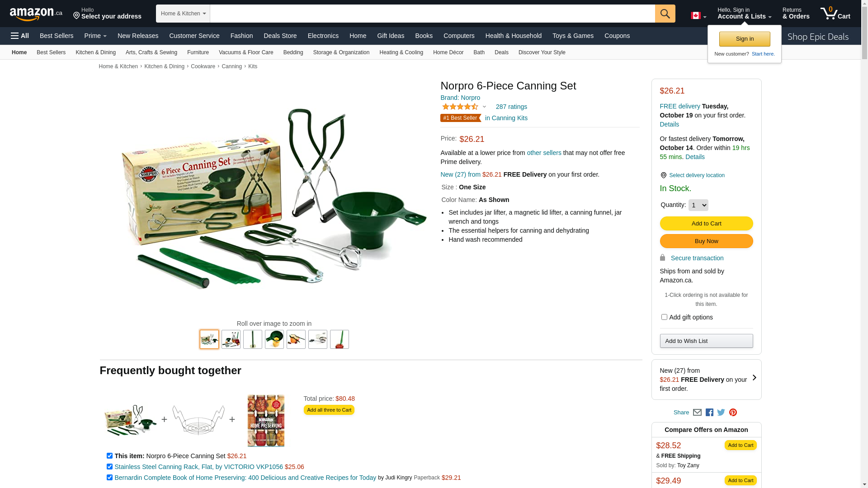Expand Home & Kitchen search category dropdown
This screenshot has height=488, width=868.
click(183, 14)
